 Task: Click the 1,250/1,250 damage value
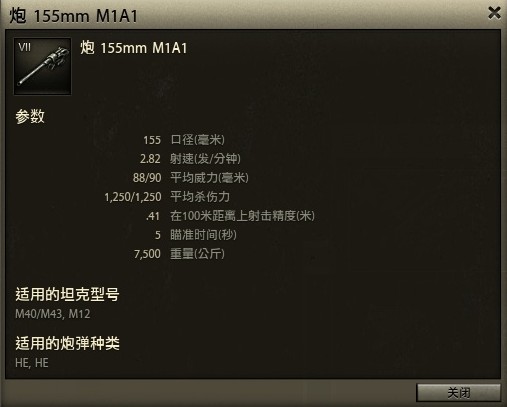click(133, 197)
